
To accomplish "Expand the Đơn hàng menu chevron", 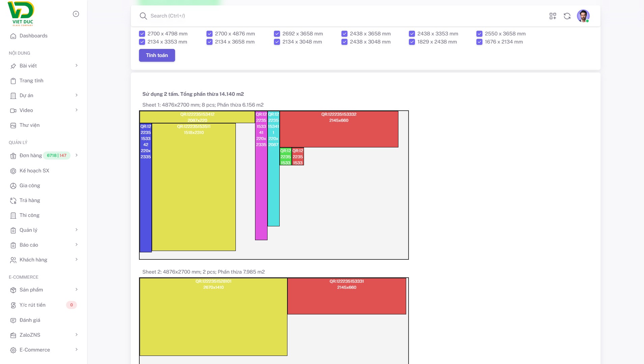I will 77,155.
